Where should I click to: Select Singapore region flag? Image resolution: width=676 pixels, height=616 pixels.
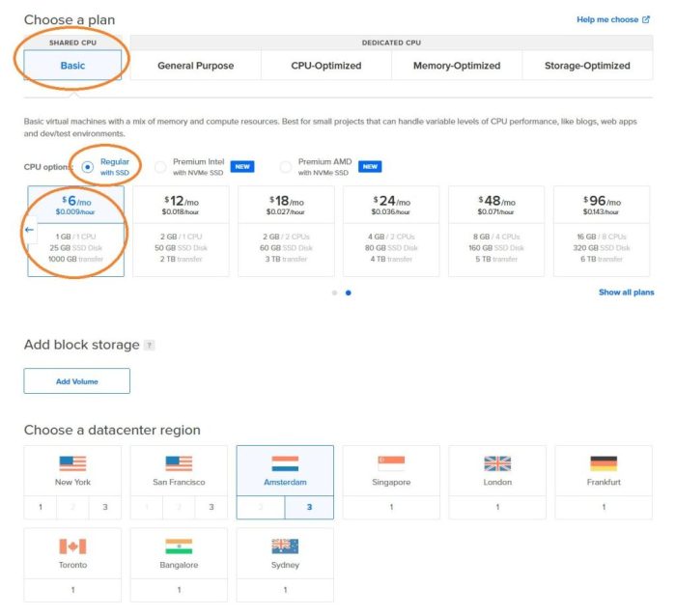pos(391,463)
